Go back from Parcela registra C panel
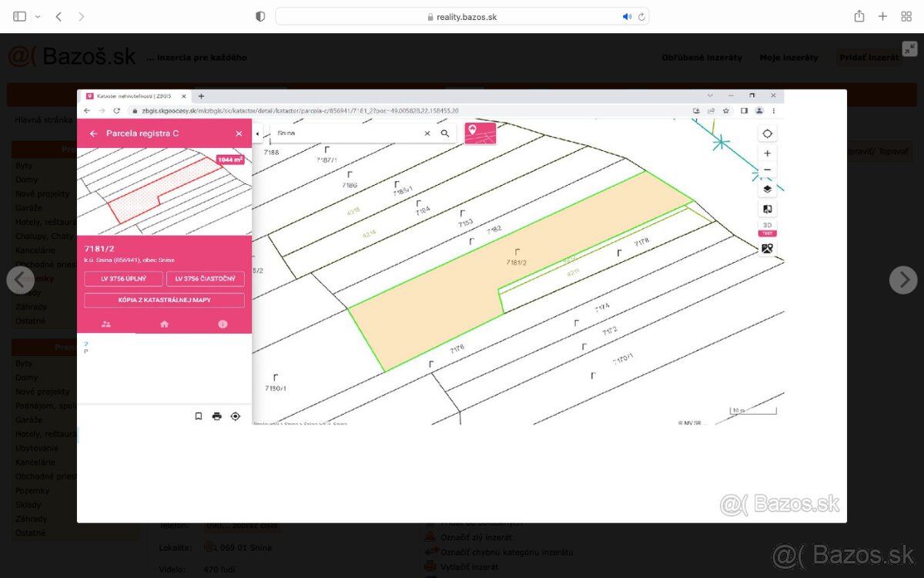 pos(93,133)
